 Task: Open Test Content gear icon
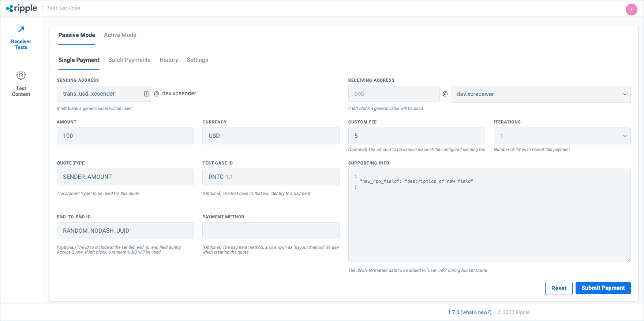tap(21, 75)
